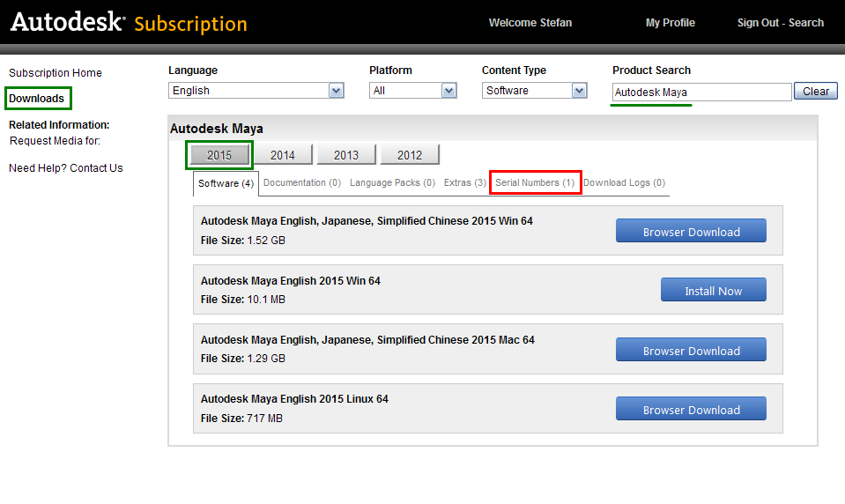
Task: Click 'Autodesk Maya English 2015 Win 64' title
Action: tap(291, 281)
